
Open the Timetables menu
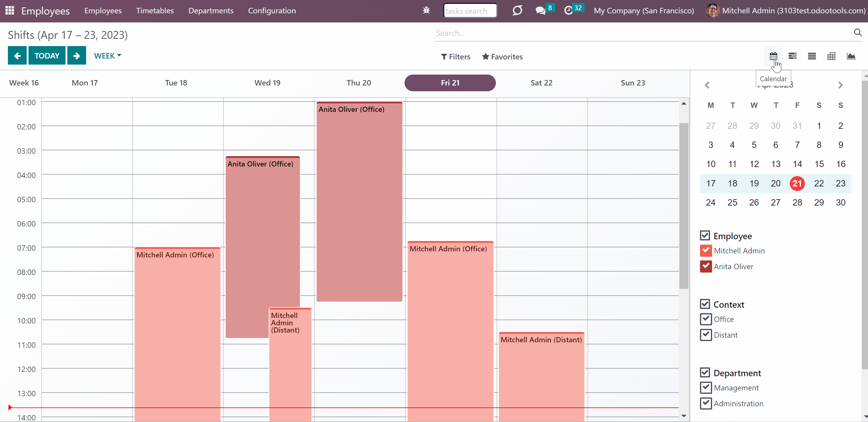click(155, 10)
